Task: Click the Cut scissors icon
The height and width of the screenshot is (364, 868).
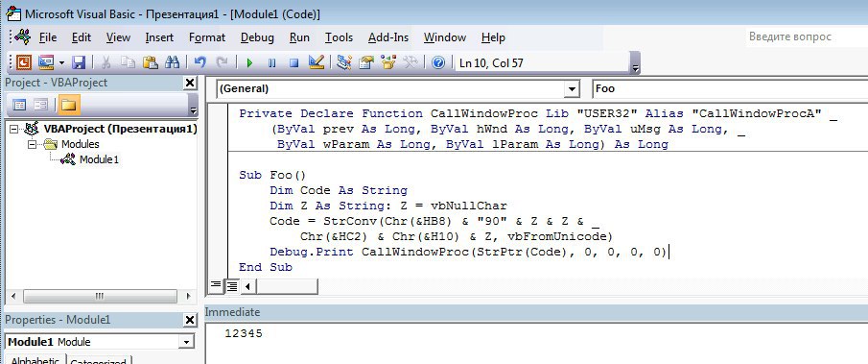Action: pos(106,62)
